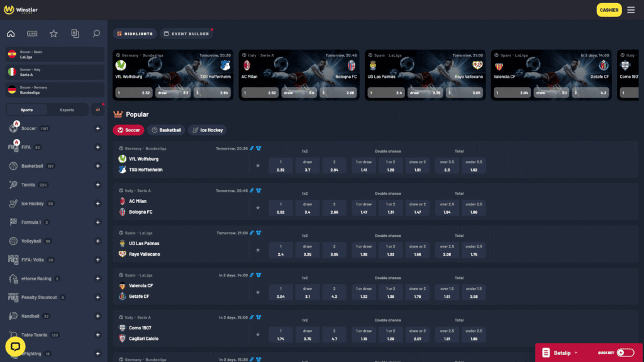Switch to the Sports tab
The height and width of the screenshot is (362, 644).
coord(26,109)
